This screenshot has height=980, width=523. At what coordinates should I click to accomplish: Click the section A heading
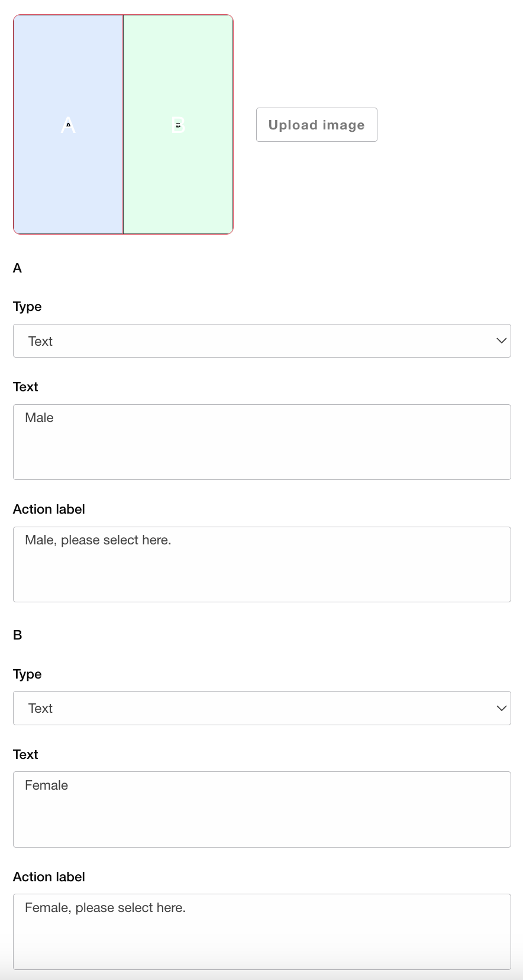[x=18, y=268]
